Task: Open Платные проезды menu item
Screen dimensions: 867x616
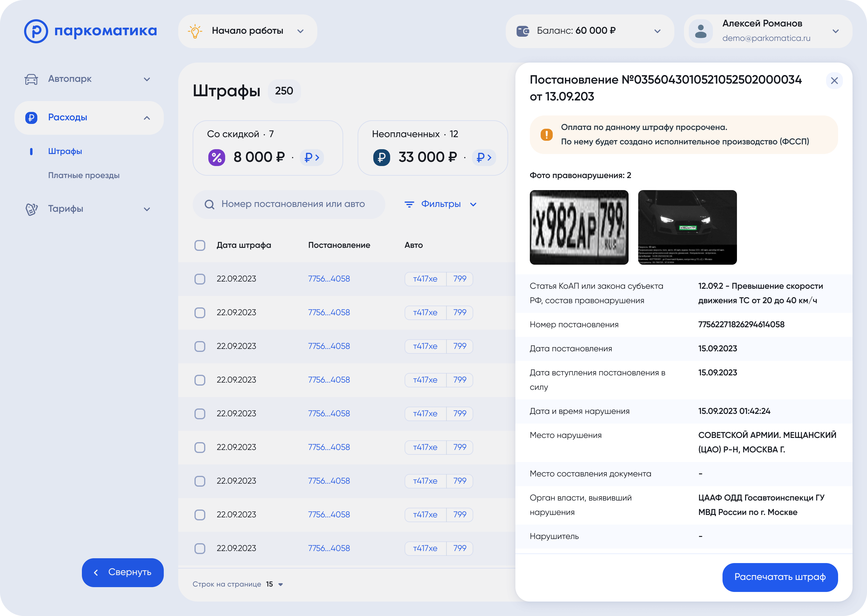Action: click(x=83, y=176)
